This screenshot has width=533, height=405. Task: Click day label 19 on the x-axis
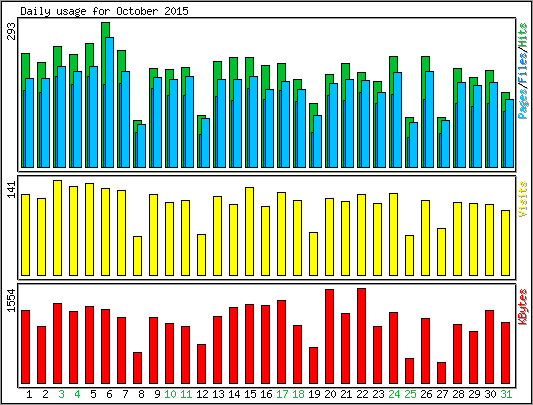coord(314,394)
